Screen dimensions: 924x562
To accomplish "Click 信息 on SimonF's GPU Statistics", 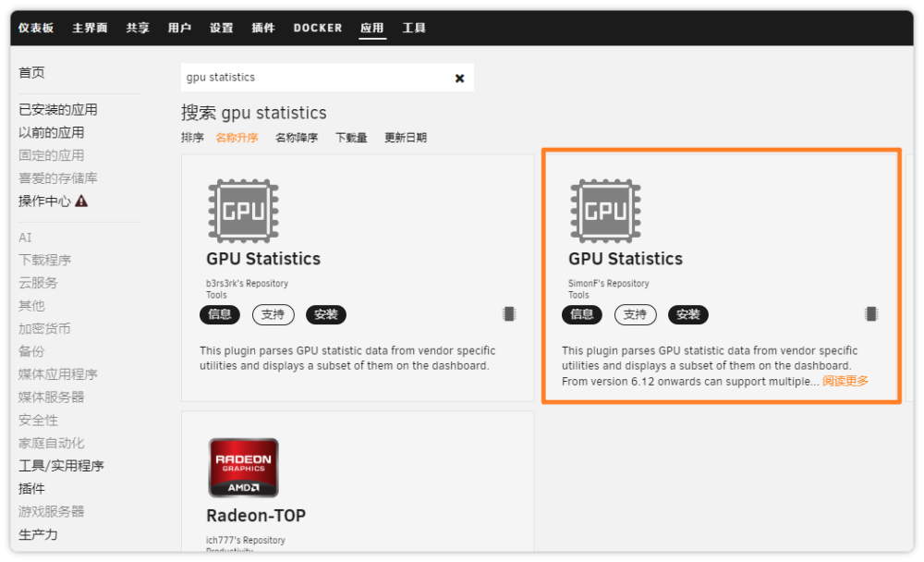I will pos(581,314).
